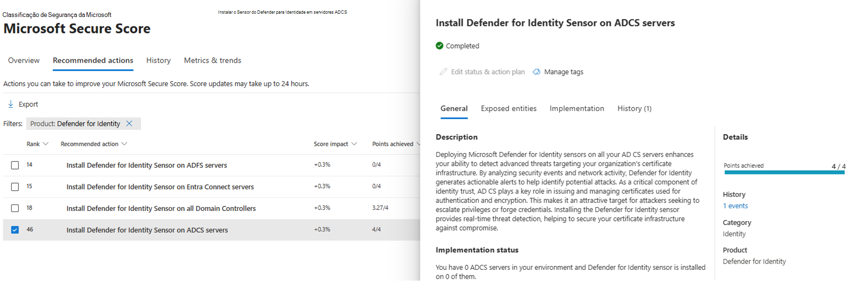This screenshot has width=868, height=290.
Task: Click the green Completed checkmark icon
Action: coord(440,46)
